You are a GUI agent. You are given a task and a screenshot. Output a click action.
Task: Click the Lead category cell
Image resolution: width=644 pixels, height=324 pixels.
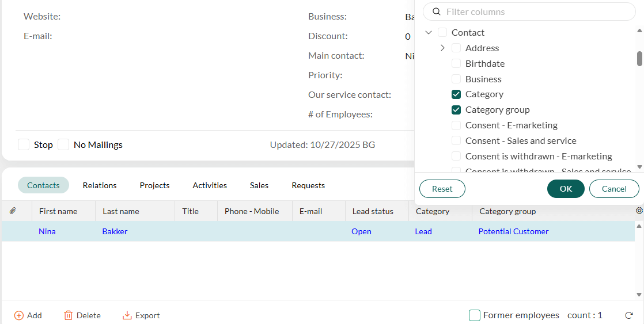423,231
